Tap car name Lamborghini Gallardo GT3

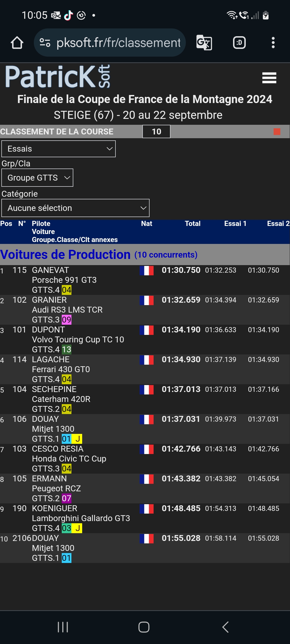tap(81, 518)
